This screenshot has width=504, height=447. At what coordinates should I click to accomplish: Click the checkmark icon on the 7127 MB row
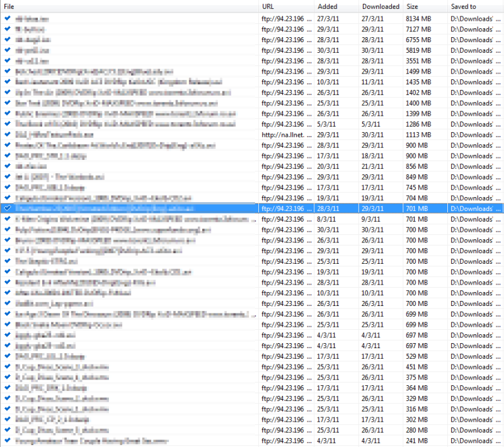tap(7, 29)
